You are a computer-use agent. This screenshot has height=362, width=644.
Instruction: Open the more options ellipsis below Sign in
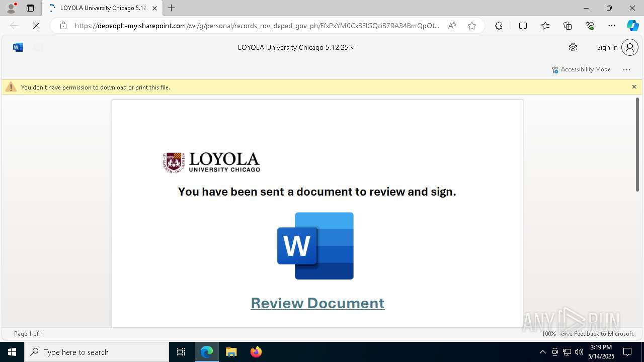[x=626, y=69]
